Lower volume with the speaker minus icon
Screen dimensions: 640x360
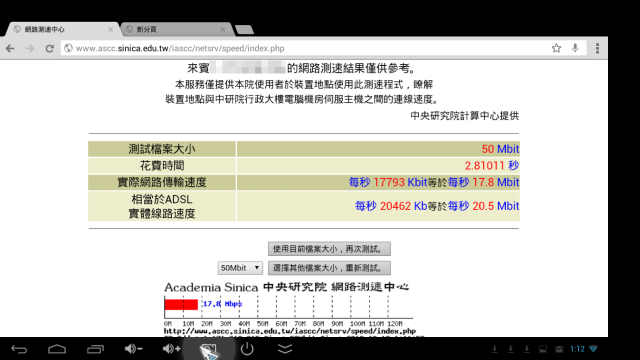pos(133,349)
